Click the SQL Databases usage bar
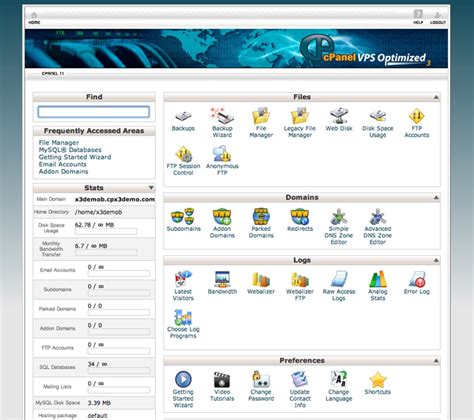The width and height of the screenshot is (474, 420). coord(119,371)
